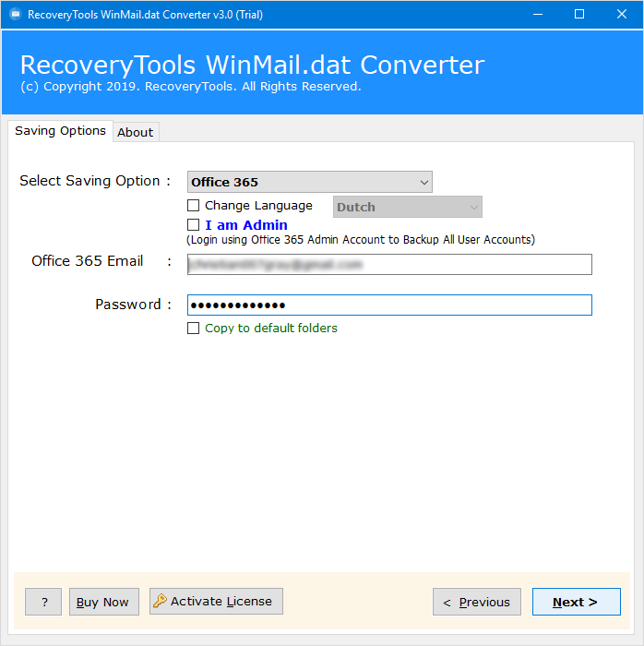The width and height of the screenshot is (644, 646).
Task: Open the Dutch language dropdown
Action: [x=407, y=207]
